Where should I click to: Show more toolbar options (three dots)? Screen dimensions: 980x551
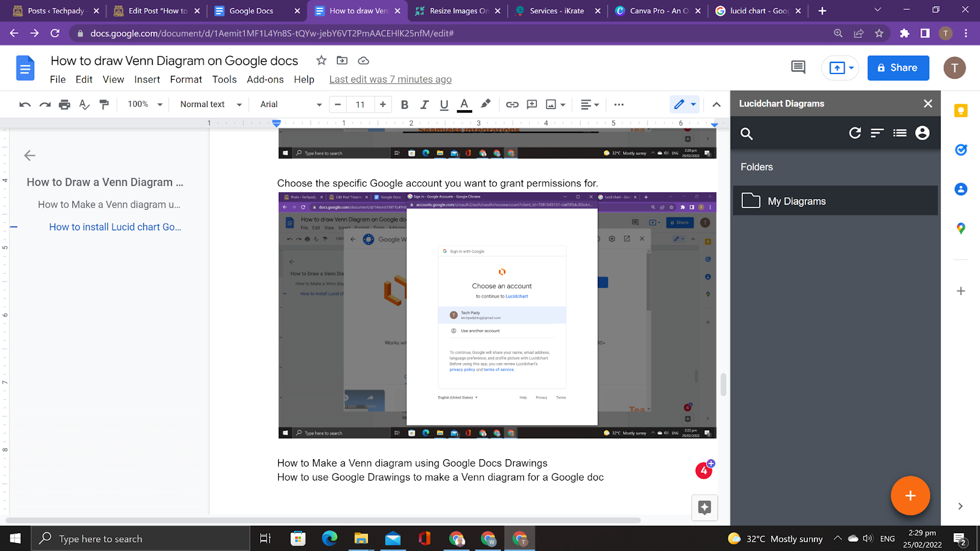[619, 105]
